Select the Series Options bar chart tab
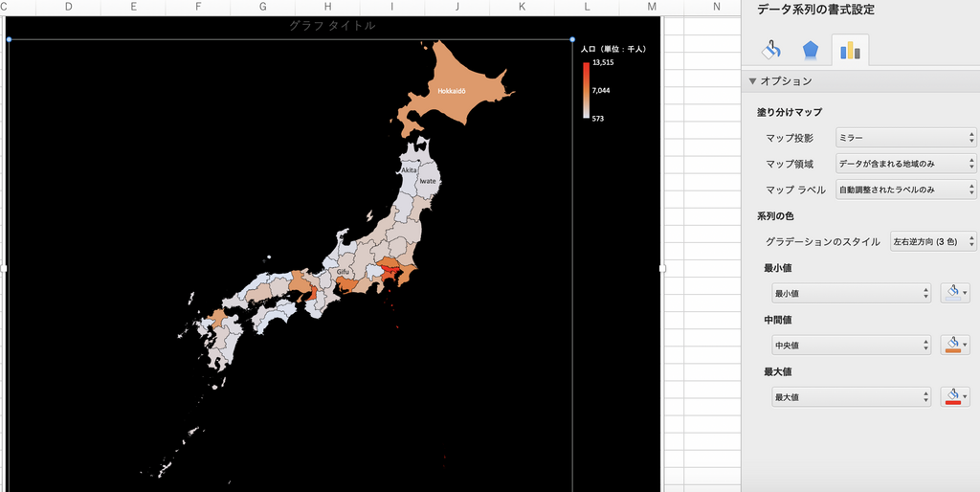 point(849,51)
